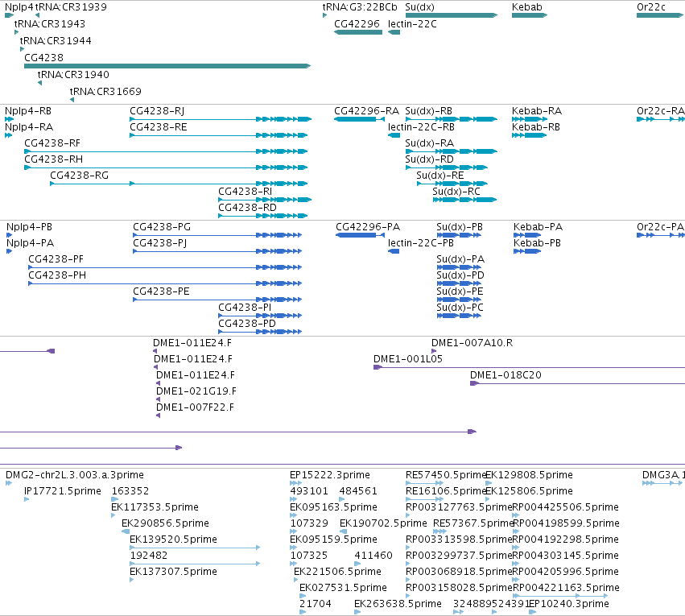Click tRNA:CR31669 feature label
The width and height of the screenshot is (685, 616).
pyautogui.click(x=105, y=92)
